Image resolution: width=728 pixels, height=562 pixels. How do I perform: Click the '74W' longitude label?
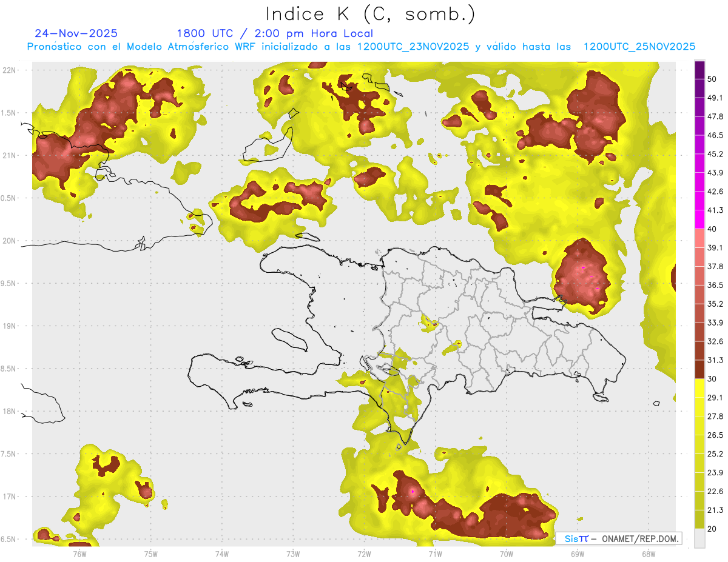tap(222, 554)
